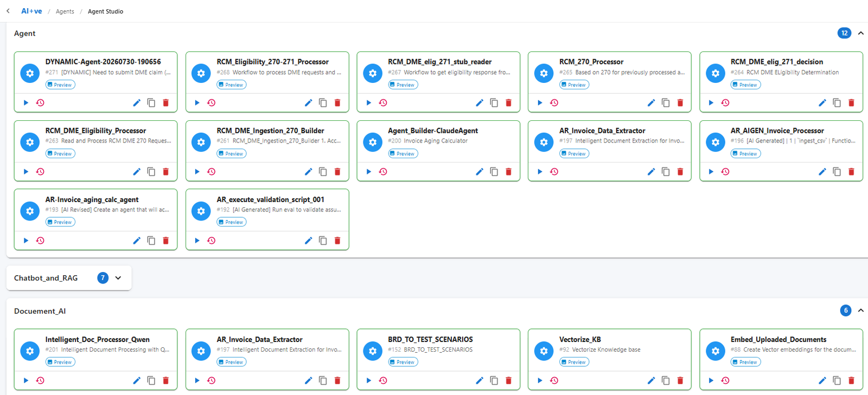Open the AI+ve home breadcrumb
Image resolution: width=868 pixels, height=395 pixels.
[31, 11]
